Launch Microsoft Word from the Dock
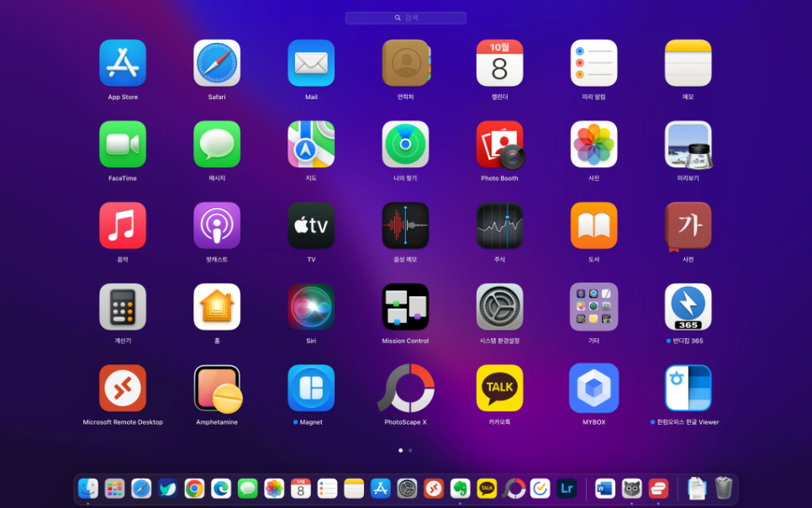 (x=605, y=489)
